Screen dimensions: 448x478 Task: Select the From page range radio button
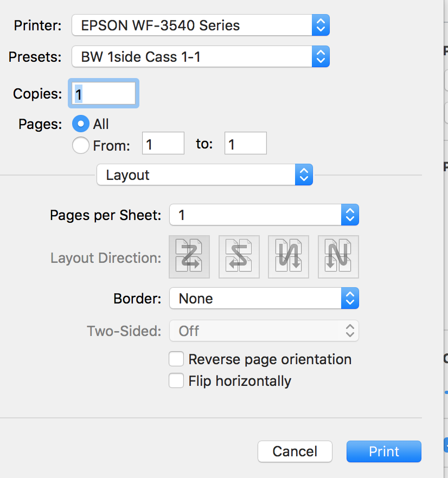pyautogui.click(x=80, y=145)
